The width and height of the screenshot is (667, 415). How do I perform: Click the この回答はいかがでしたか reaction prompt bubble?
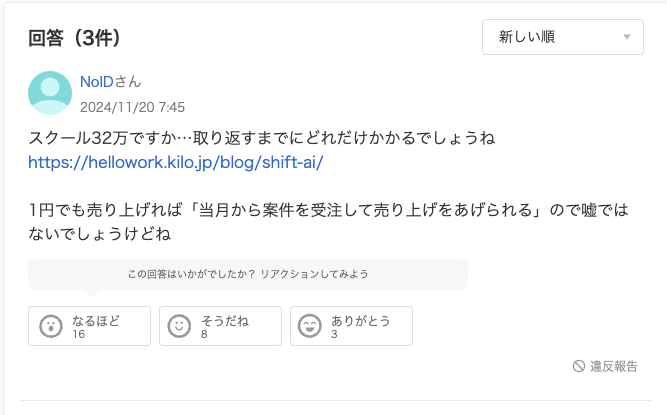248,274
